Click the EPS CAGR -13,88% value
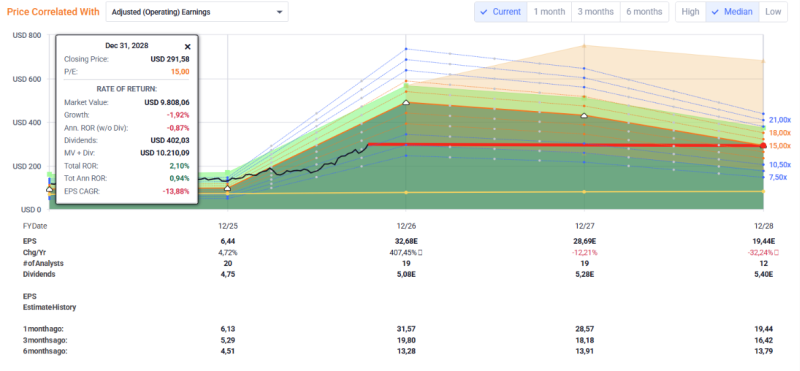Viewport: 800px width, 371px height. (x=177, y=191)
